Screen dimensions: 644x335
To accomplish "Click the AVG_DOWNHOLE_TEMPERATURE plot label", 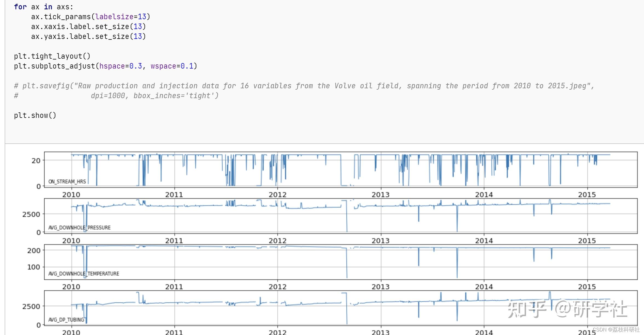I will coord(84,274).
